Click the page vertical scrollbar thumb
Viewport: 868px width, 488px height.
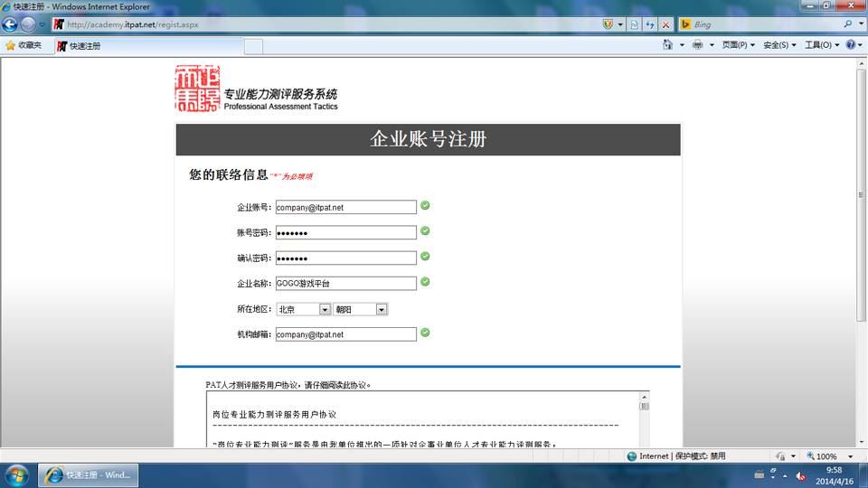coord(861,195)
